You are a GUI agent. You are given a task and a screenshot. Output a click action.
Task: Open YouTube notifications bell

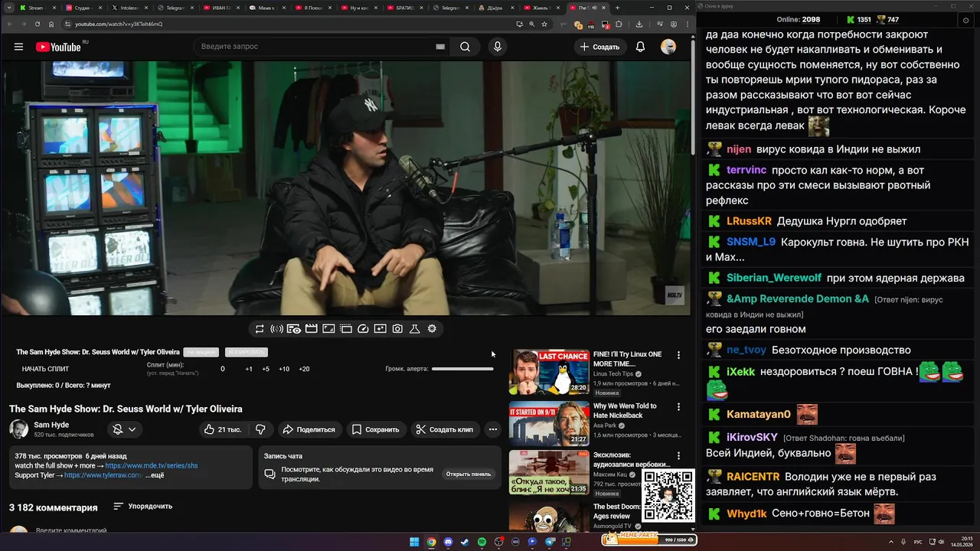coord(640,47)
